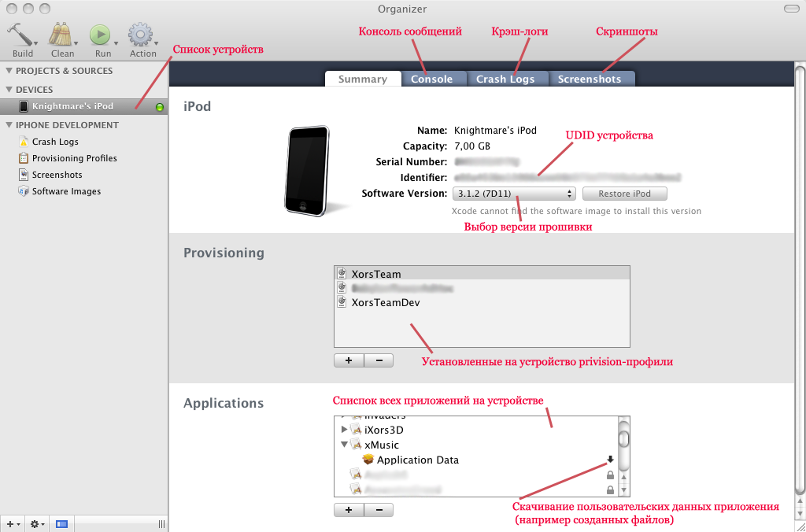Open the Build dropdown arrow

(36, 44)
